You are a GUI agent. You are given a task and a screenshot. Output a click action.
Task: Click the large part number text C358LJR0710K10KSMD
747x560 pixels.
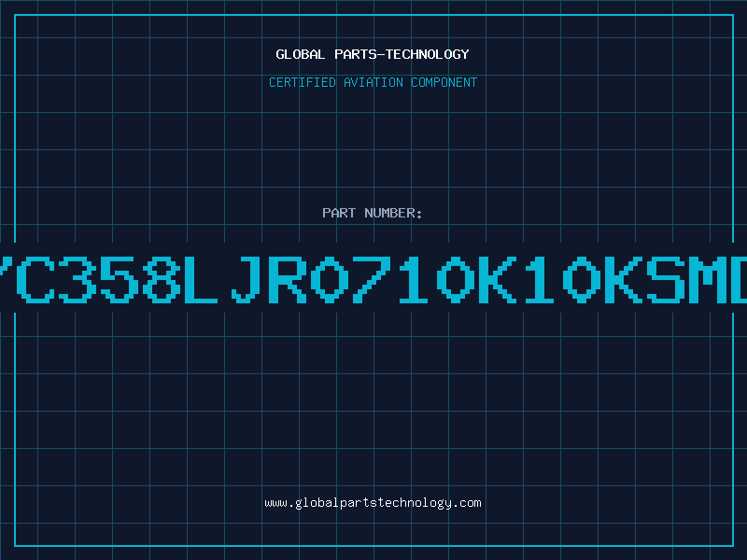point(373,279)
